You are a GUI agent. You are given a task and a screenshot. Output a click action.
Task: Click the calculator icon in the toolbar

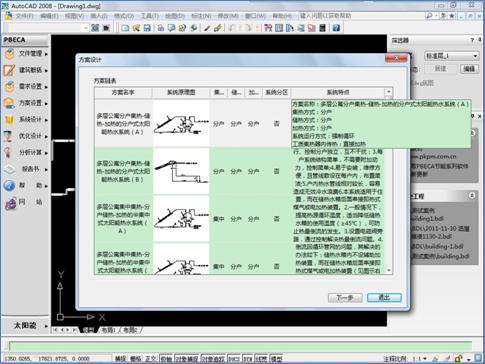322,28
